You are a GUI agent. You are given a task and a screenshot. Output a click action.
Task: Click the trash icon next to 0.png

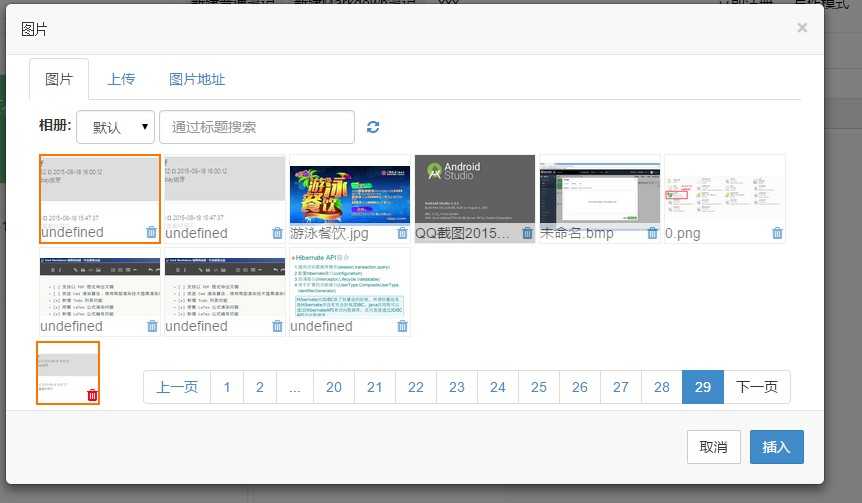pos(777,233)
